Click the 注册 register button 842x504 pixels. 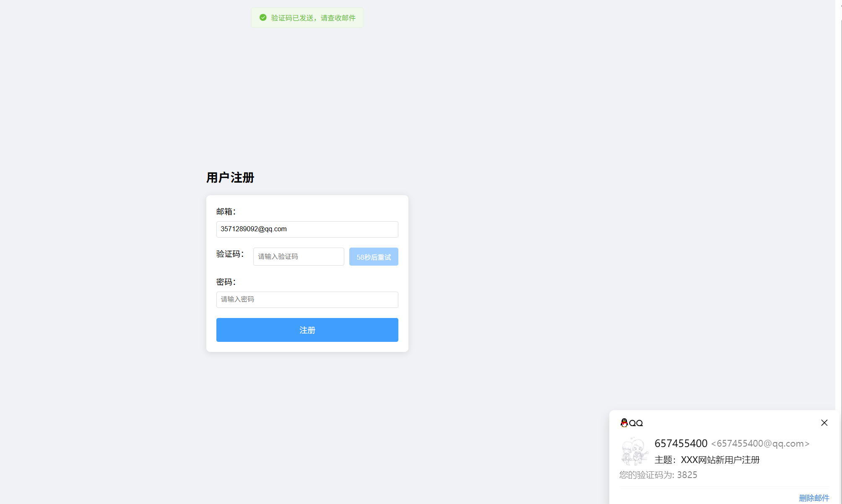pos(307,330)
